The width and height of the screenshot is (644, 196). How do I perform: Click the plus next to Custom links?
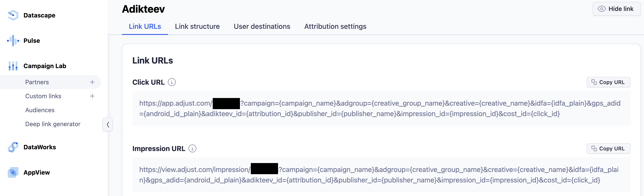click(92, 96)
